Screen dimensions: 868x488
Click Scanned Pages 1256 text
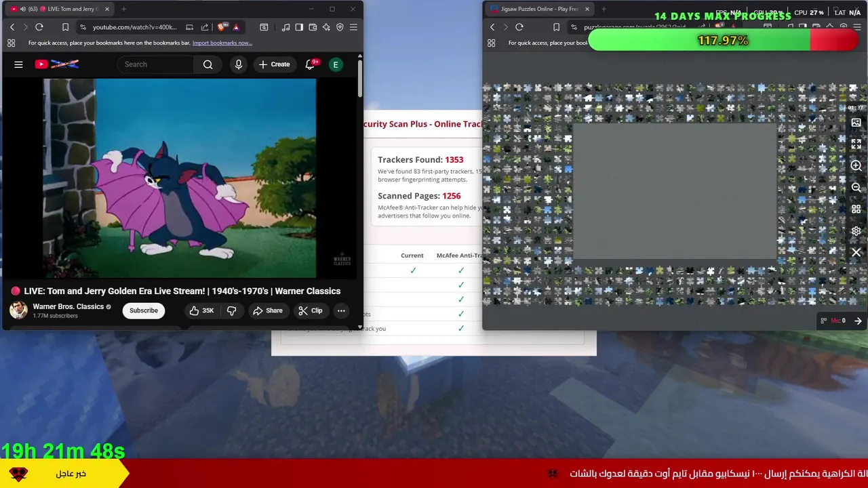[x=419, y=196]
